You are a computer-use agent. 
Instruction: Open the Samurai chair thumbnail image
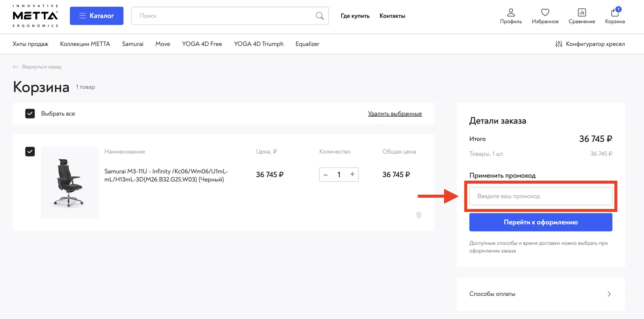[69, 182]
